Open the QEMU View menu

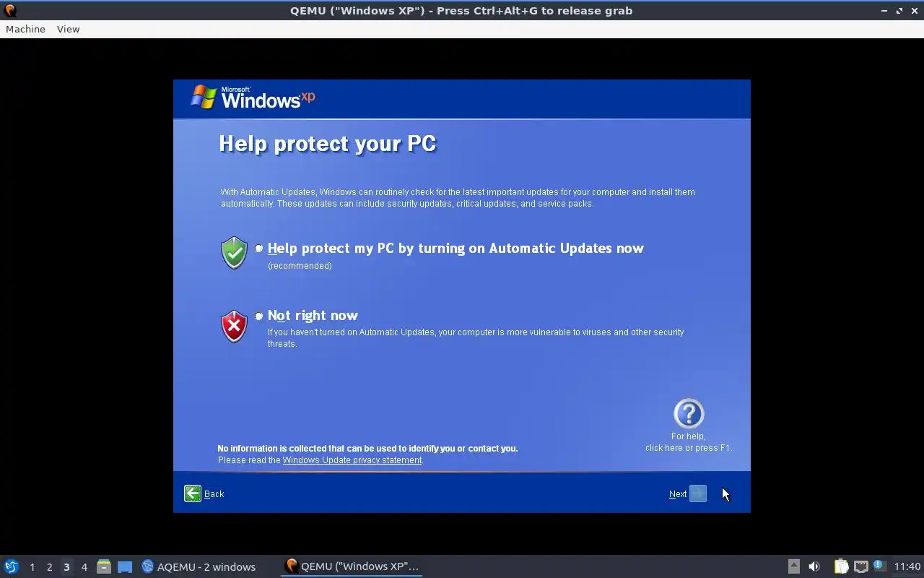coord(68,29)
